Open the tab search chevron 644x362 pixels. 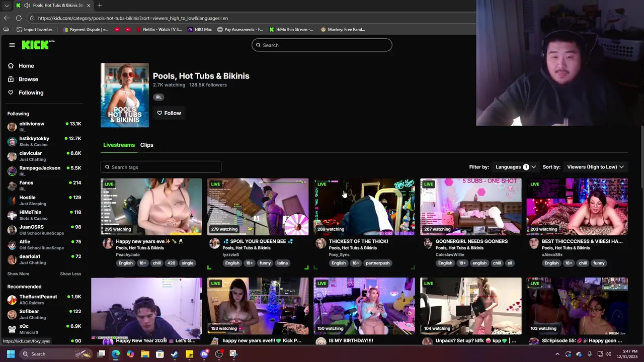coord(7,6)
